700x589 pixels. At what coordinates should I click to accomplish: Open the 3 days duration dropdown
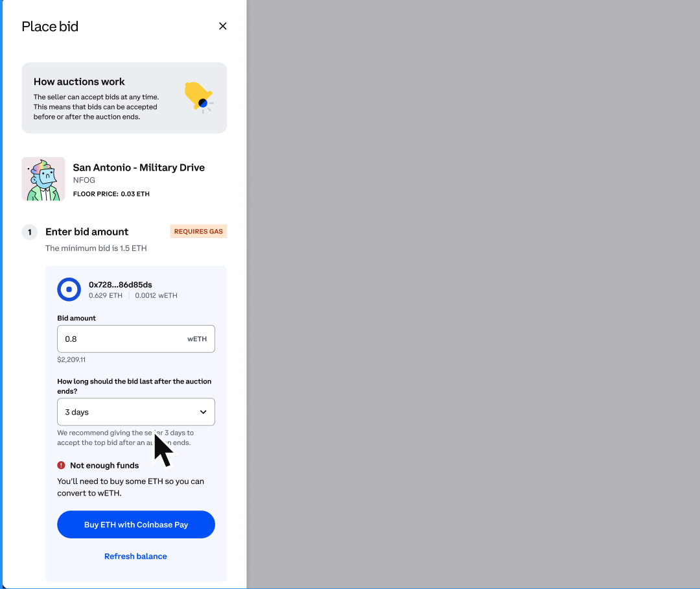[135, 411]
